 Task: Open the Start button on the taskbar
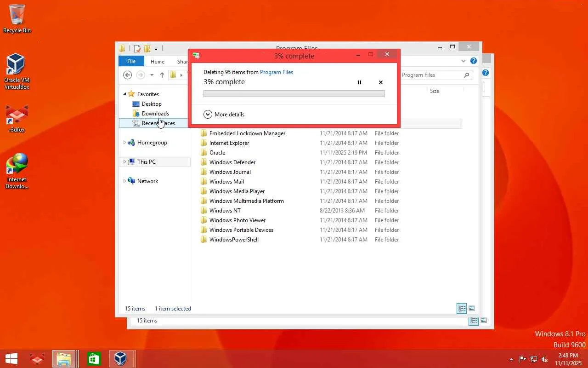click(x=11, y=359)
